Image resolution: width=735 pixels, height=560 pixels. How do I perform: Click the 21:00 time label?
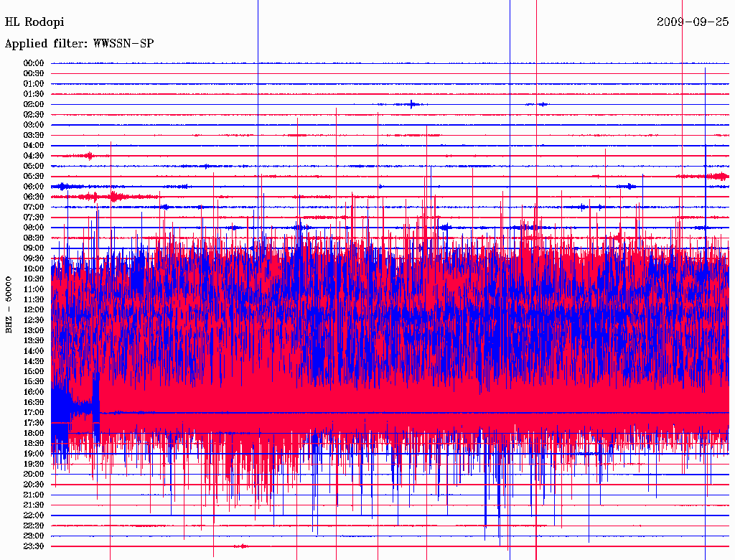pos(33,495)
